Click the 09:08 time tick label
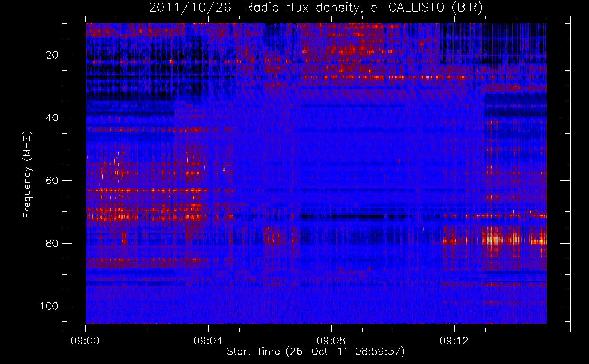Screen dimensions: 589x364 (331, 341)
